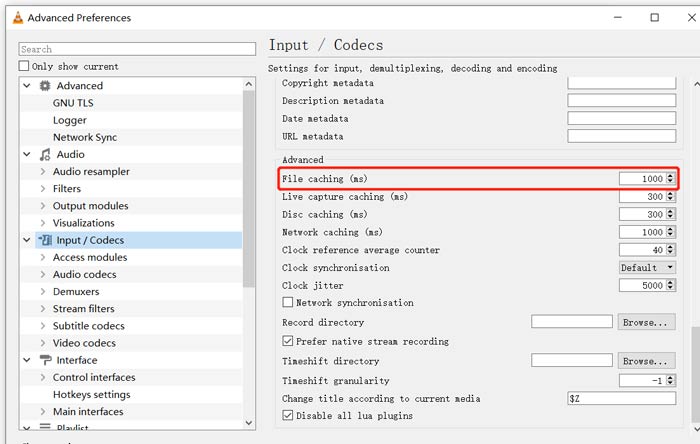Click the VLC cone icon in title bar
Viewport: 700px width, 444px height.
[x=17, y=17]
